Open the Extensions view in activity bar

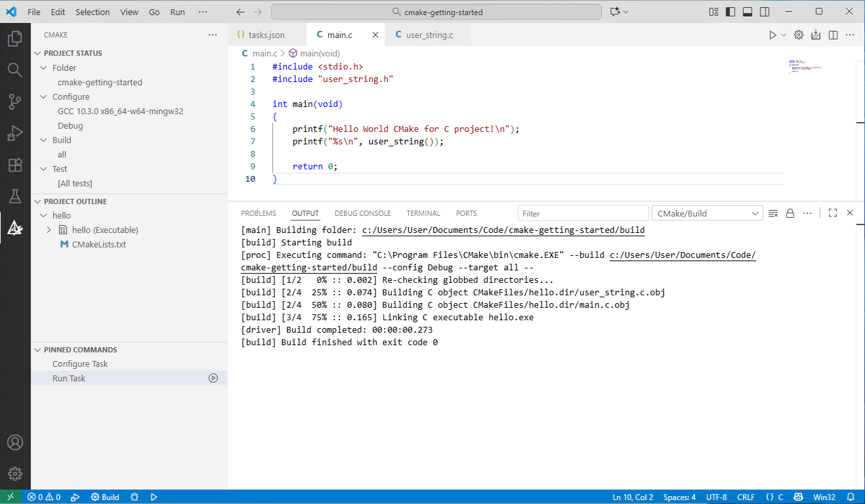(15, 165)
